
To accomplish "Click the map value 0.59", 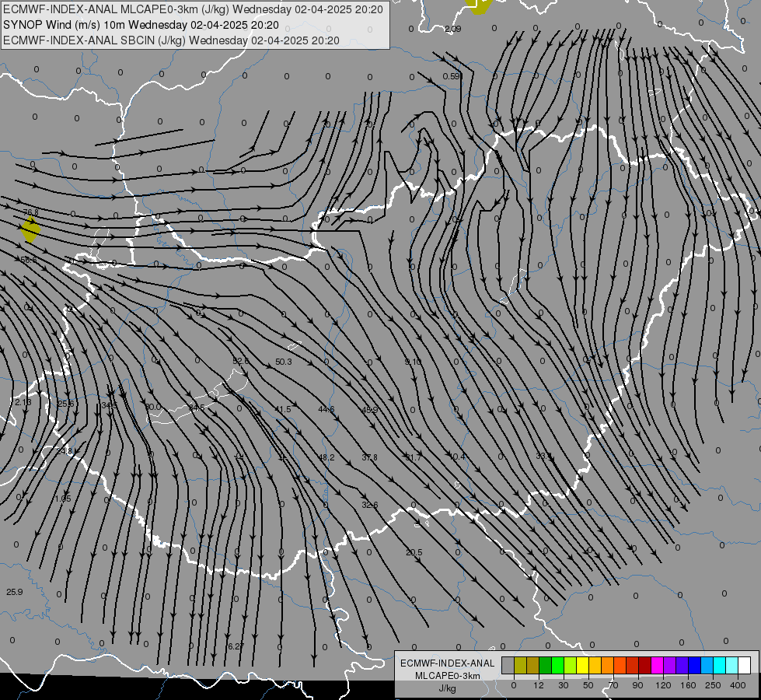I will point(452,76).
